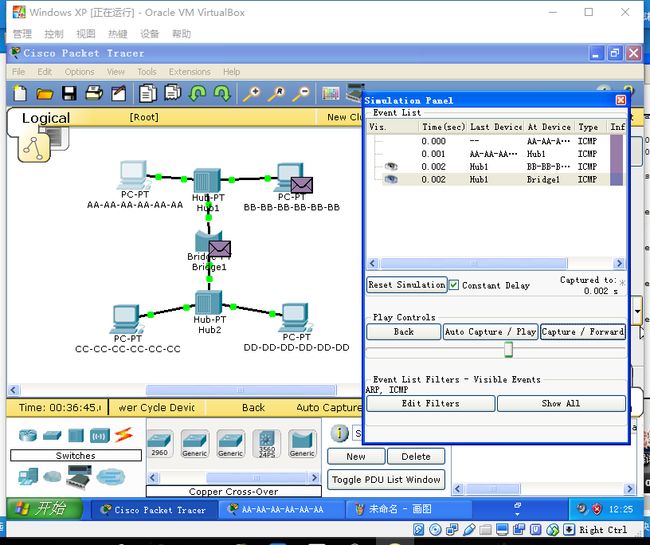Open VirtualBox 设备 menu
Viewport: 650px width, 545px height.
tap(149, 34)
